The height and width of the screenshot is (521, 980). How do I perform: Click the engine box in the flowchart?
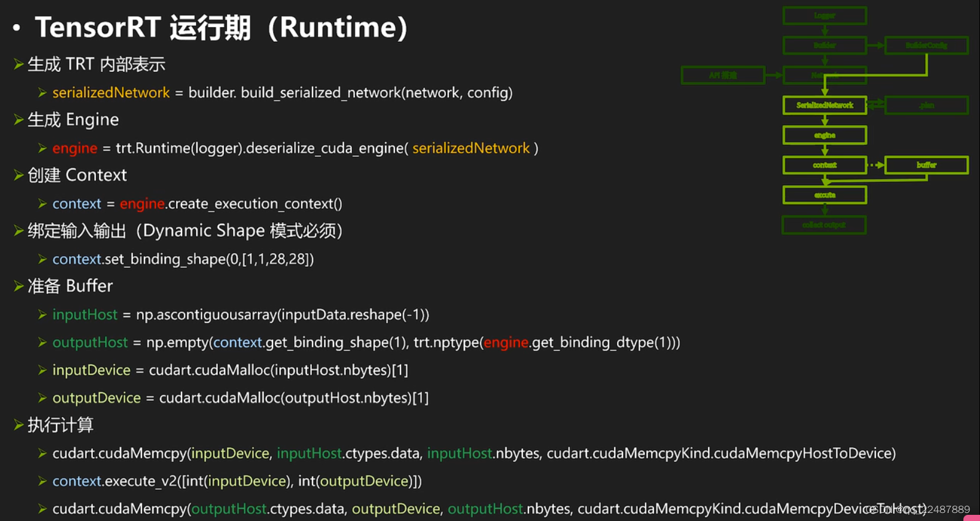pyautogui.click(x=824, y=135)
